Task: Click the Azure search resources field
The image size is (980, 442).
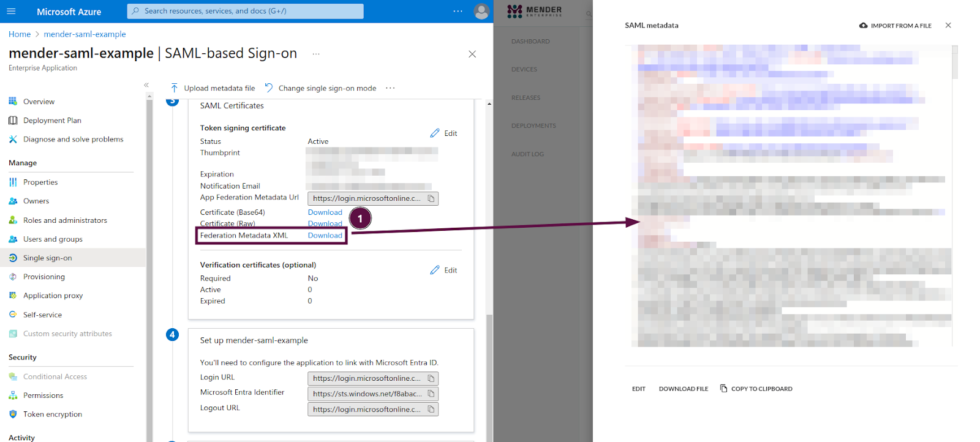Action: point(245,11)
